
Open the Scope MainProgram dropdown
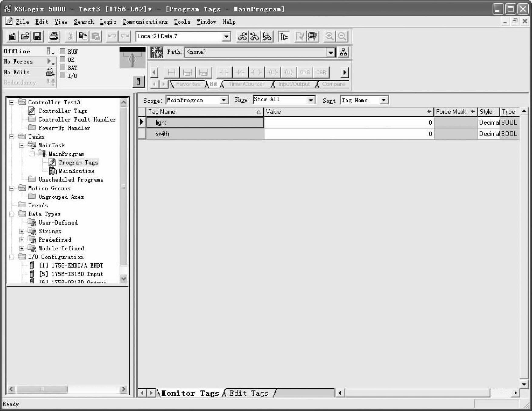[x=224, y=100]
